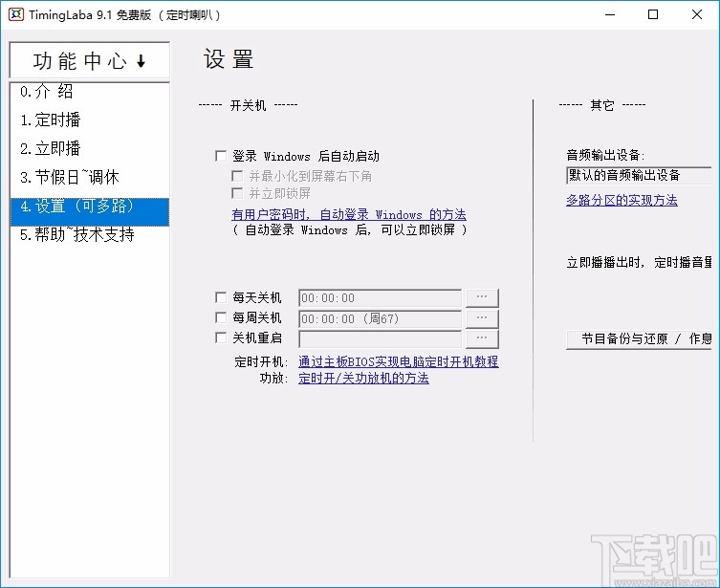
Task: Click the 每天关机 time field
Action: [x=380, y=298]
